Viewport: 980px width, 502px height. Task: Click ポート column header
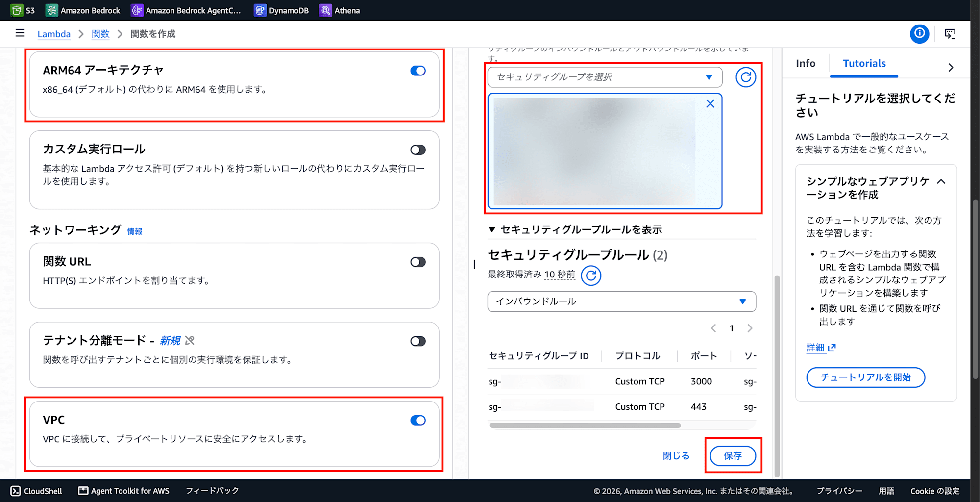click(x=704, y=356)
